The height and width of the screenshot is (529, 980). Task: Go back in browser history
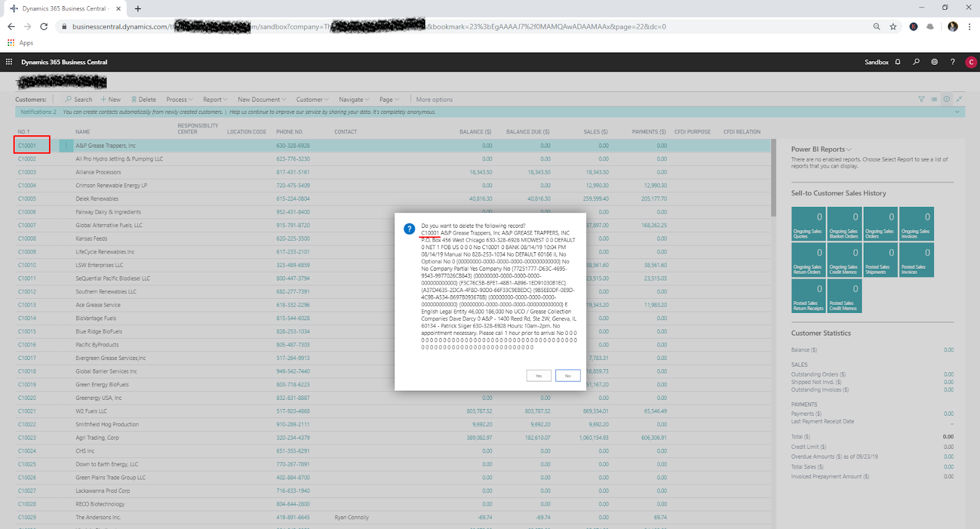click(x=11, y=26)
